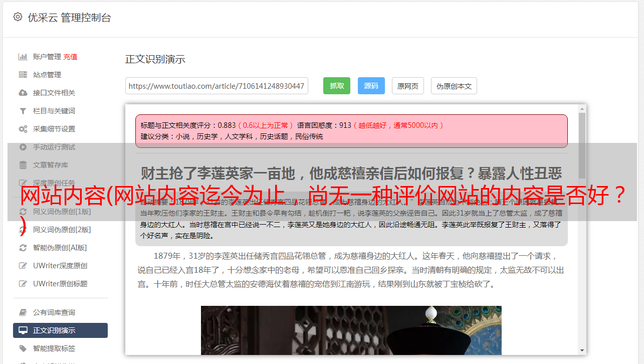Click the article image thumbnail
644x364 pixels.
pos(351,330)
